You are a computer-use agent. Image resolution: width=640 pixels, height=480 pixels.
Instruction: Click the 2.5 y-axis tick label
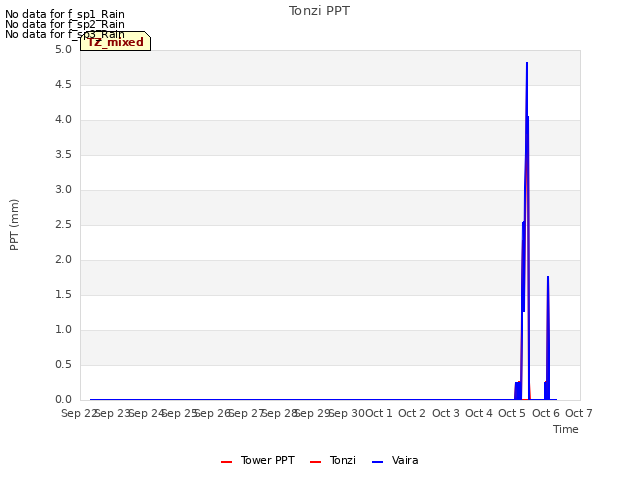pos(63,225)
